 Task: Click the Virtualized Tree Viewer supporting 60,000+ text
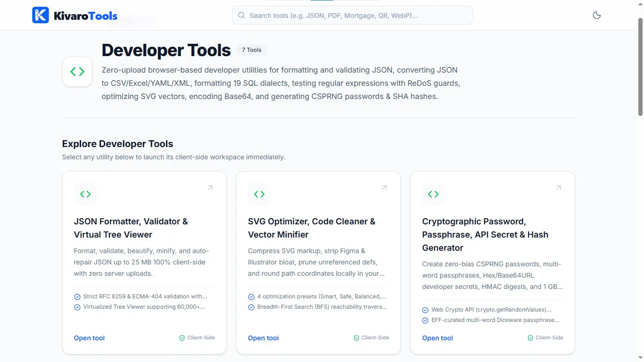(144, 307)
